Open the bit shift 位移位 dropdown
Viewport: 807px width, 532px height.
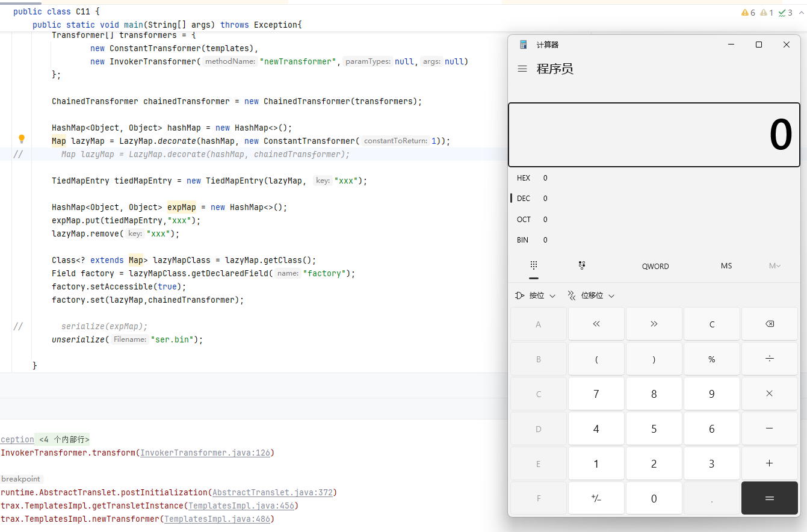coord(591,295)
